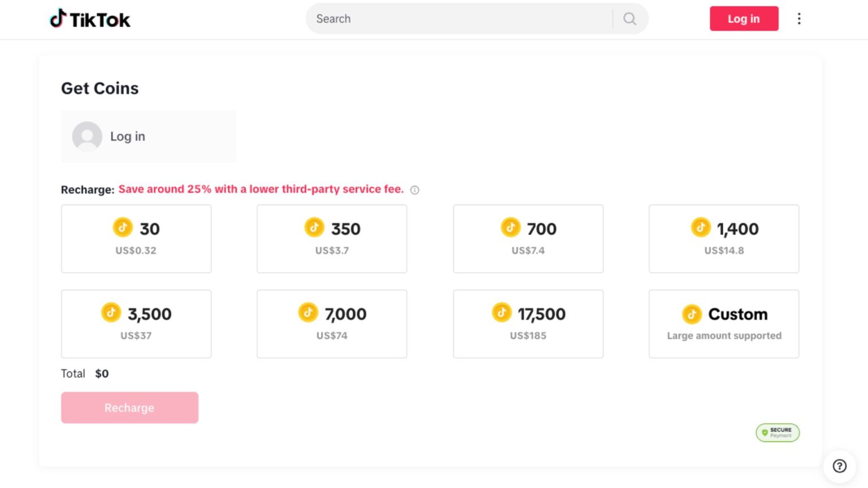Click the info icon next to service fee text
The image size is (868, 488).
tap(415, 190)
